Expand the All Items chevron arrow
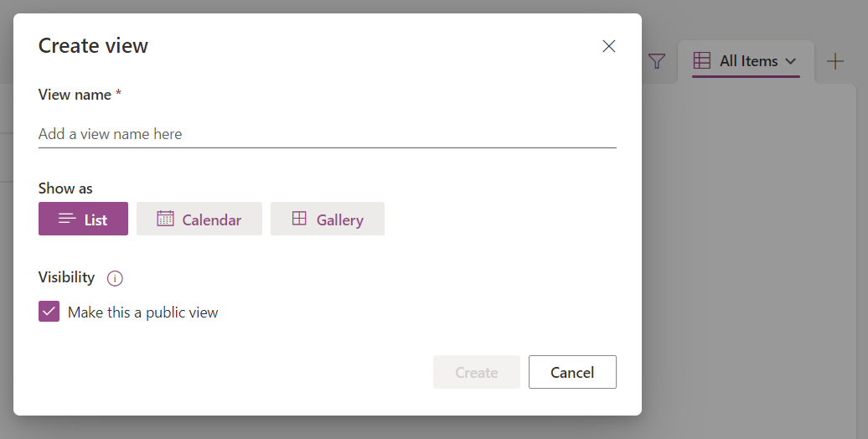Screen dimensions: 868x439 click(791, 61)
